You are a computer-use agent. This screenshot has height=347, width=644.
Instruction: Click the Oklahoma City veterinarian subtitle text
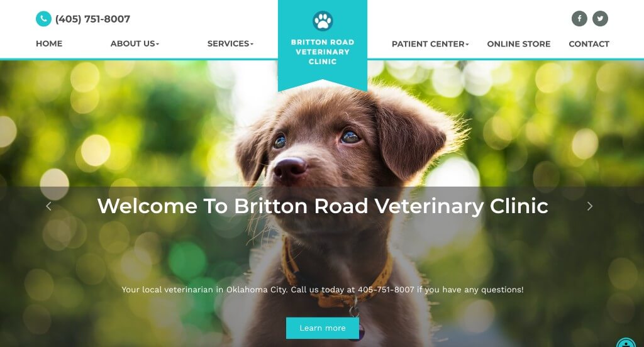tap(323, 290)
